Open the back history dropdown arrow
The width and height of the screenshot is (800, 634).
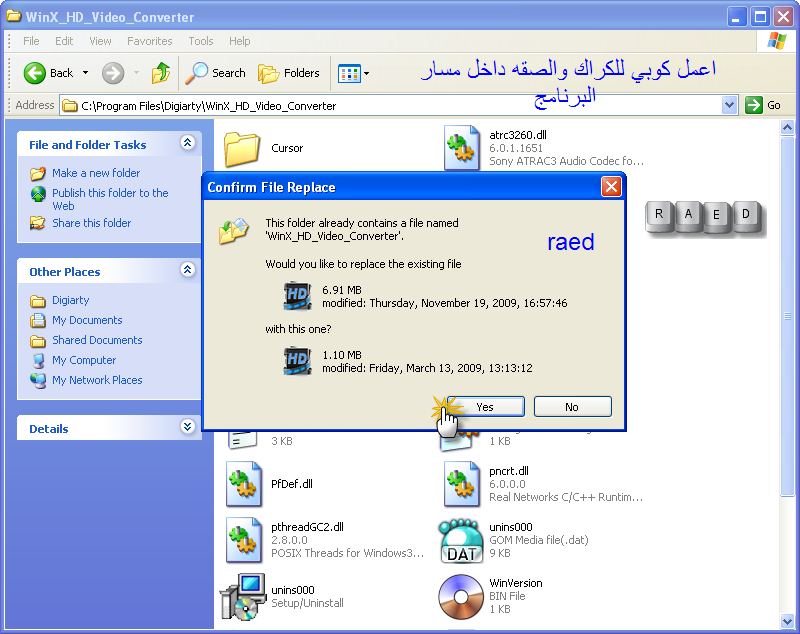click(x=85, y=73)
